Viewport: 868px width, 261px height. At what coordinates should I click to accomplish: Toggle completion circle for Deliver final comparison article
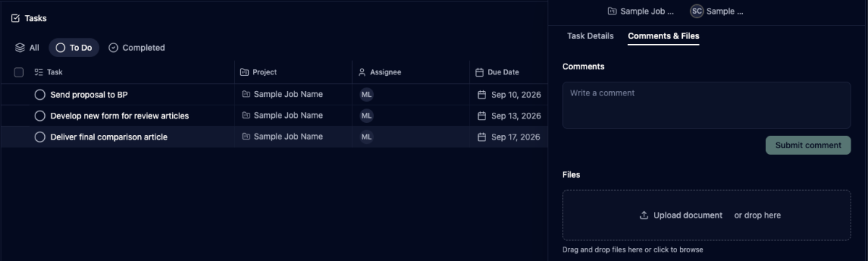(40, 137)
